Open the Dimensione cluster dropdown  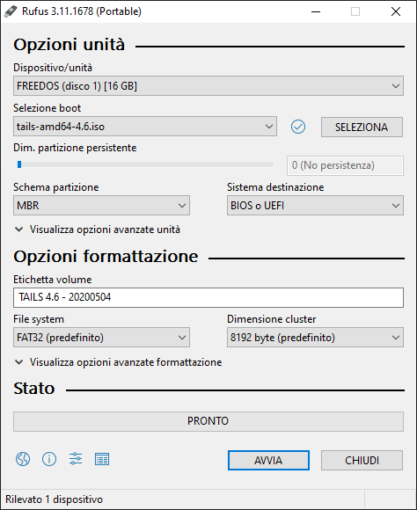(x=315, y=337)
